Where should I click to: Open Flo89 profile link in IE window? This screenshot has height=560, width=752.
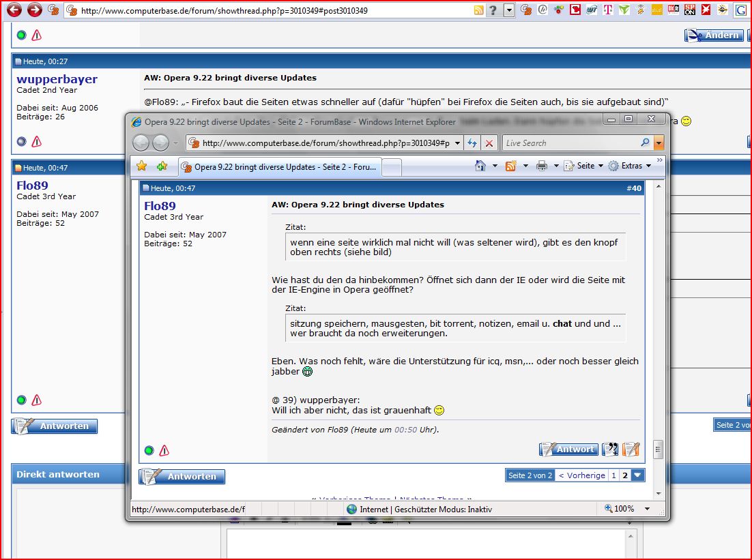click(x=160, y=206)
